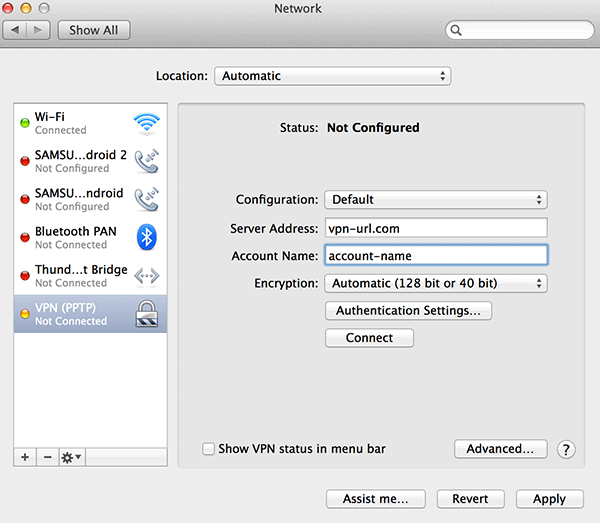
Task: Click the Bluetooth PAN icon
Action: [147, 237]
